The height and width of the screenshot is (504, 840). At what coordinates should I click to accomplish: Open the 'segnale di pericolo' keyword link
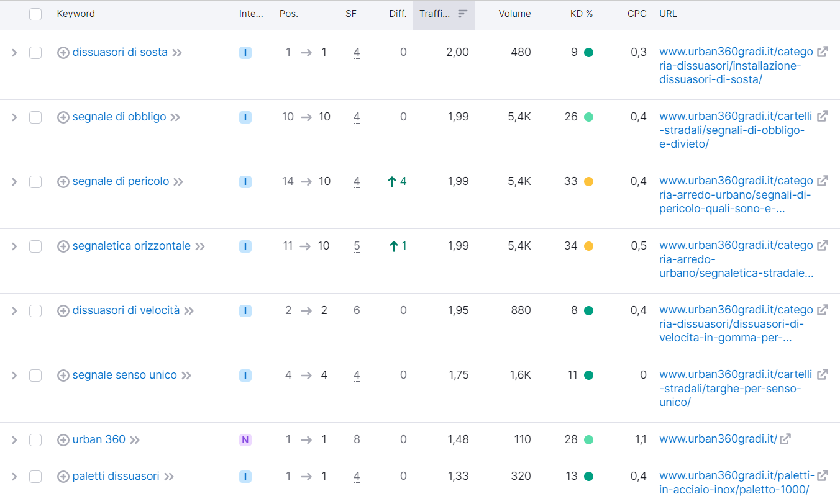[121, 181]
